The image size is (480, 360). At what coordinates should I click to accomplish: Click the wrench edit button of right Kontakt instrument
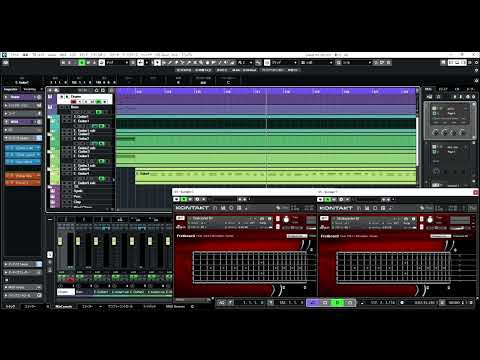(324, 218)
